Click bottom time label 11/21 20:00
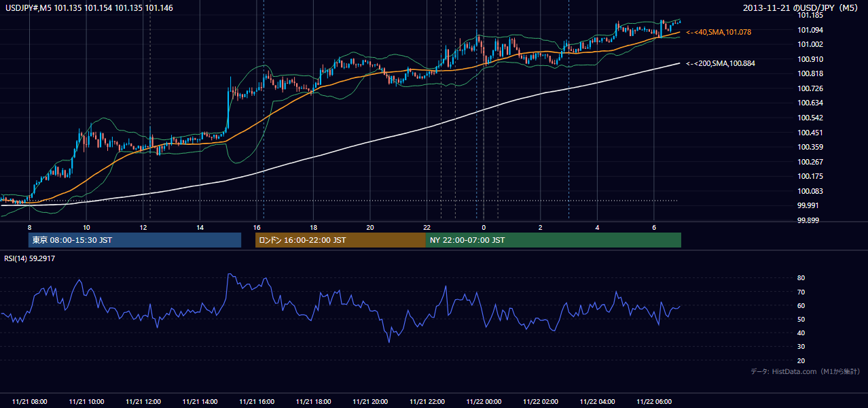868x408 pixels. [x=370, y=402]
